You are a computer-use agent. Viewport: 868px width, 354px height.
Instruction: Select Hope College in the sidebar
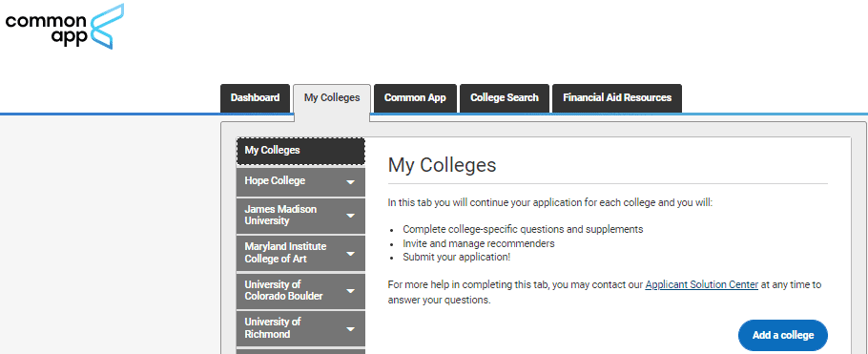[300, 181]
